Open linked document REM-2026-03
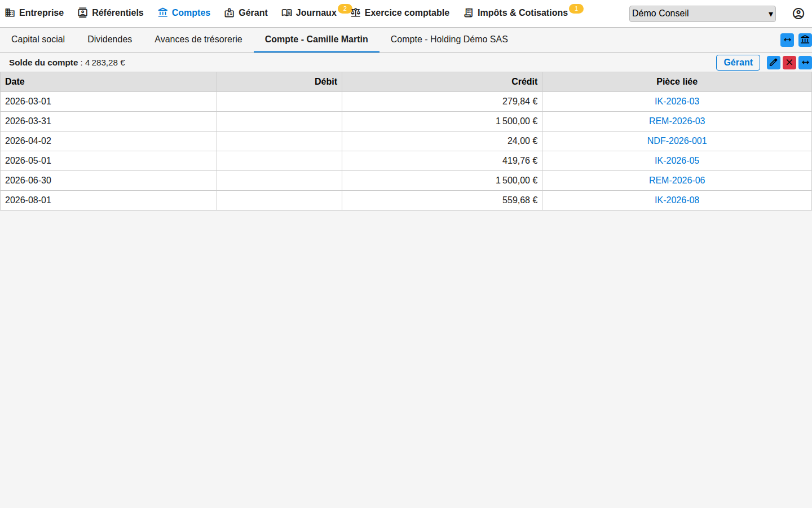Viewport: 812px width, 508px height. [677, 121]
